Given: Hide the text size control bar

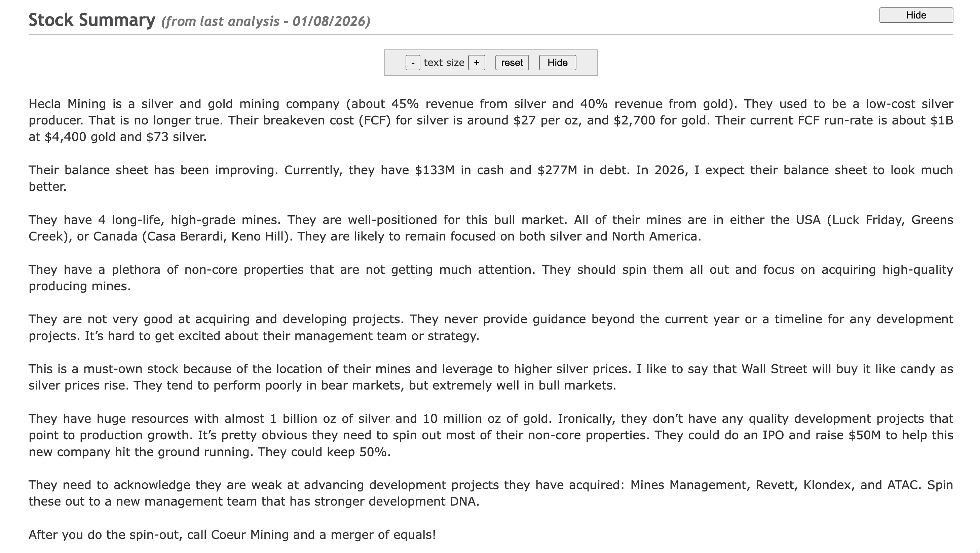Looking at the screenshot, I should [x=557, y=63].
